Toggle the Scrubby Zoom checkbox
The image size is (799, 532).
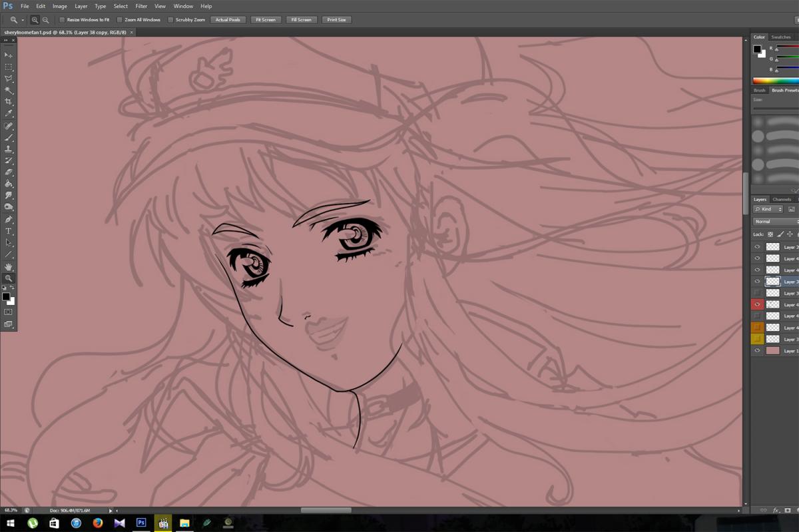click(x=170, y=20)
